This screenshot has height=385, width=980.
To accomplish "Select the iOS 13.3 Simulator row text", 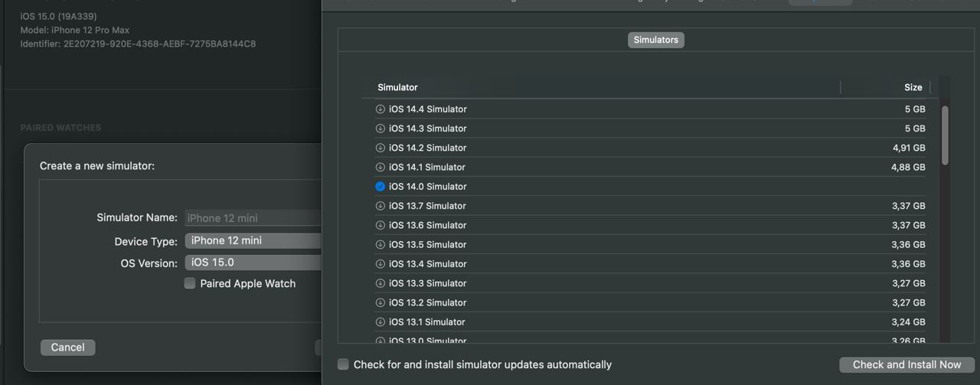I will click(428, 283).
